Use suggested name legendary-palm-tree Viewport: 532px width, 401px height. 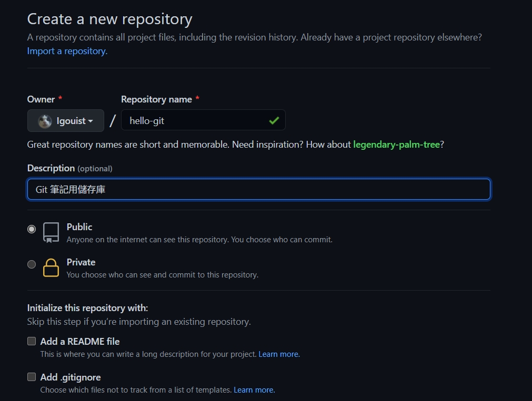(396, 144)
